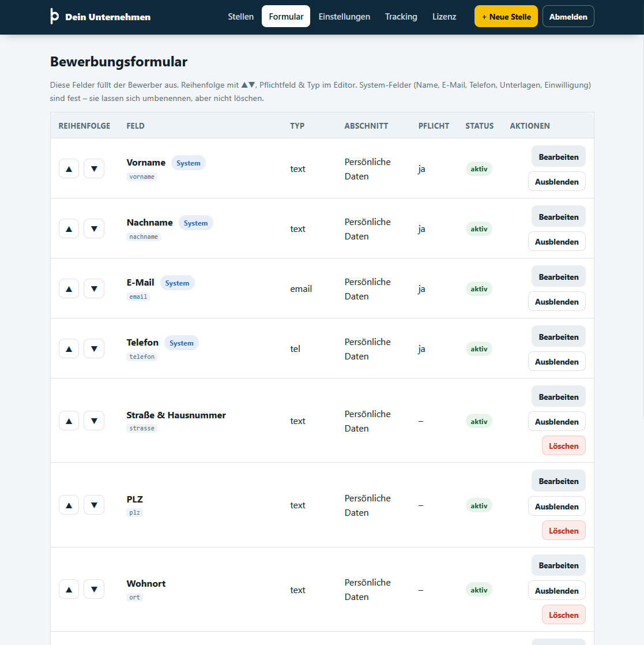This screenshot has width=644, height=645.
Task: Edit the E-Mail field
Action: tap(559, 277)
